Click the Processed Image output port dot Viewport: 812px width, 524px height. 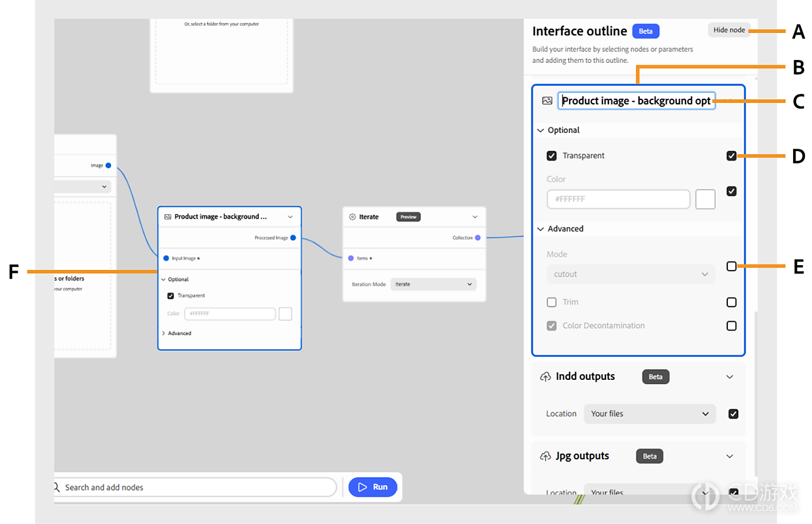pos(293,238)
